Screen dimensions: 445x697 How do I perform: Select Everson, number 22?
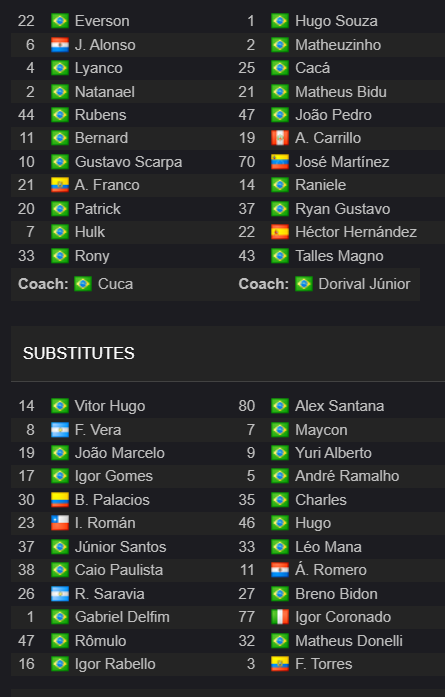(102, 21)
